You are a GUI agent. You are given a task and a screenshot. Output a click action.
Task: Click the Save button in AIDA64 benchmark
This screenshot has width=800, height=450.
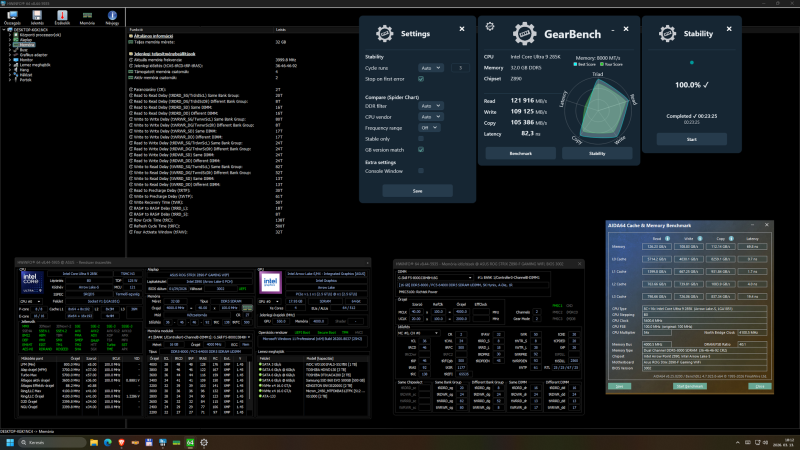(x=619, y=386)
